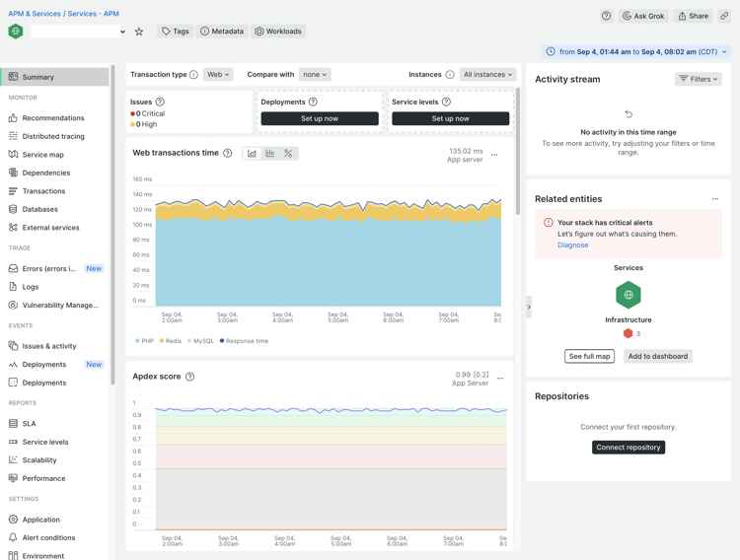Click the Diagnose link

point(573,245)
